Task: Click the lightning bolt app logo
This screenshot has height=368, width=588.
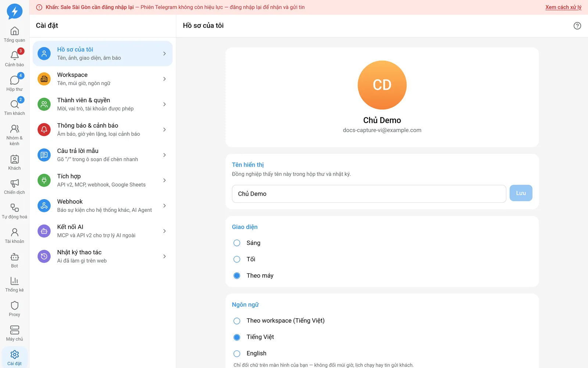Action: (15, 11)
